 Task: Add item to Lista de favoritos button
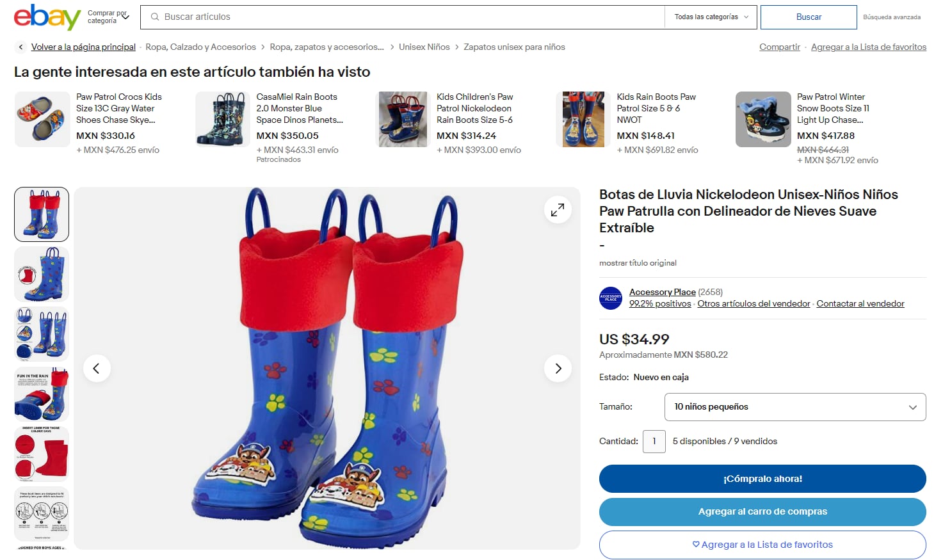762,545
